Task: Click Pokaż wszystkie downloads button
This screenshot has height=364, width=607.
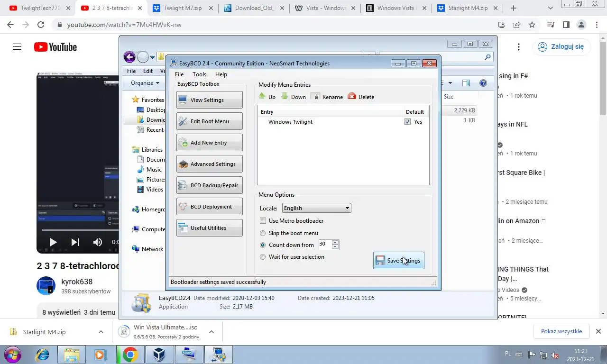Action: pyautogui.click(x=561, y=331)
